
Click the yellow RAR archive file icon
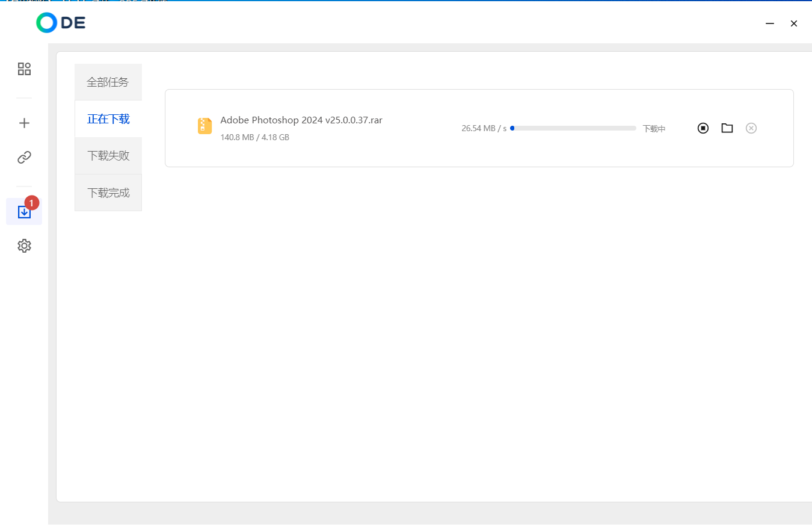click(205, 126)
